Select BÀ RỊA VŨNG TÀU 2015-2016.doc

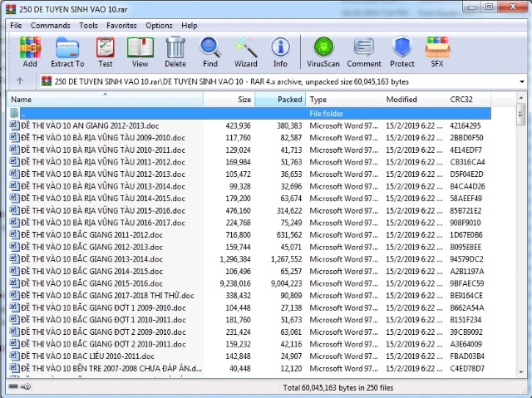(103, 210)
